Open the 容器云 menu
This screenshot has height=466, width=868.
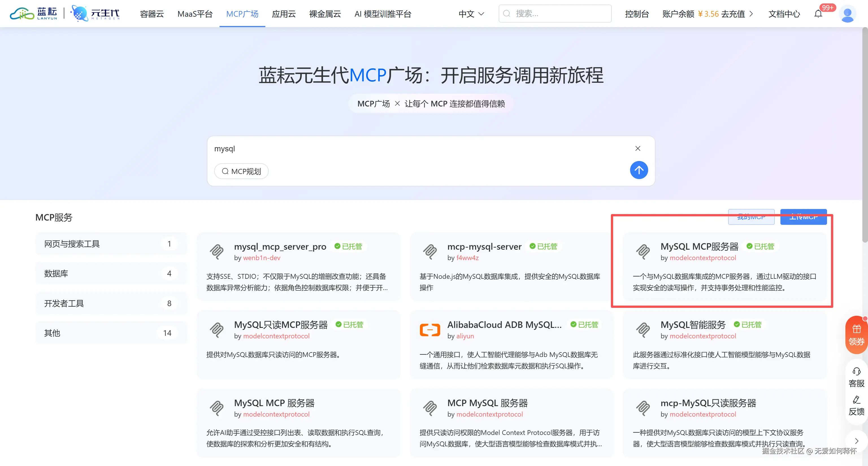(x=152, y=14)
